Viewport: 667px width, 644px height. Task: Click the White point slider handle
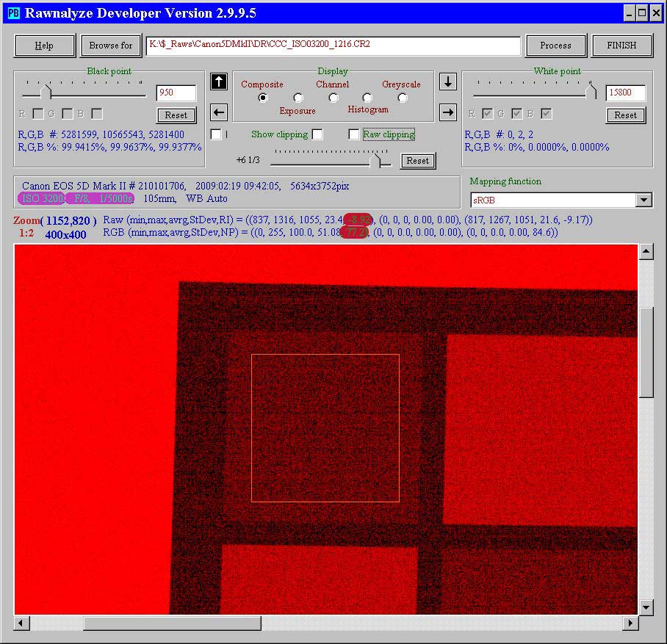(591, 93)
